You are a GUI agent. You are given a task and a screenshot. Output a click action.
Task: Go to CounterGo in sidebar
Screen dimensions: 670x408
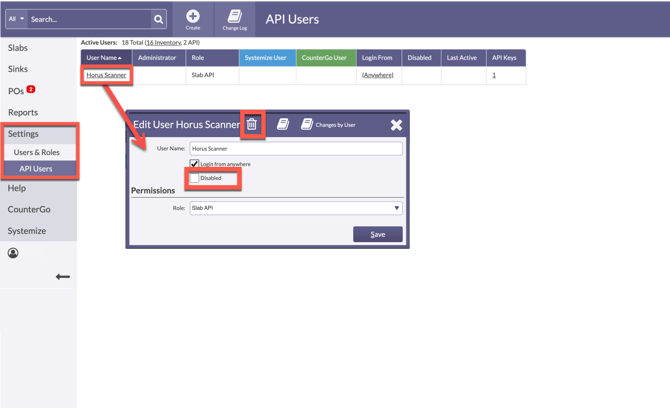point(29,209)
